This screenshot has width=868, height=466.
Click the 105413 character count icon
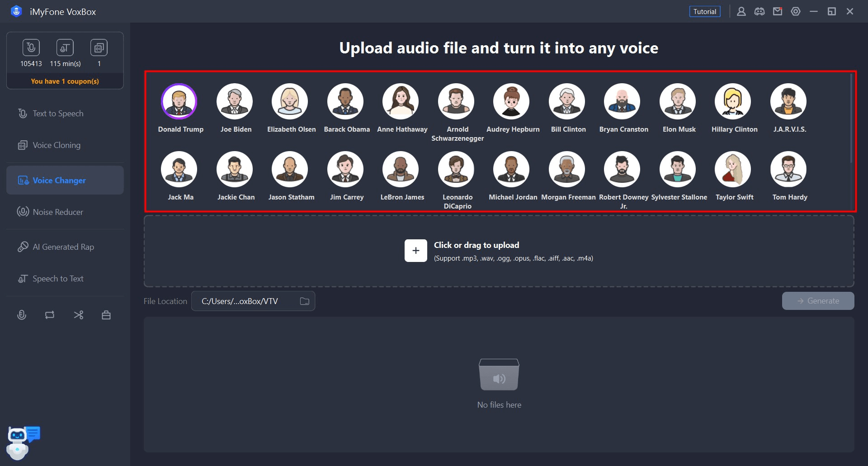31,48
